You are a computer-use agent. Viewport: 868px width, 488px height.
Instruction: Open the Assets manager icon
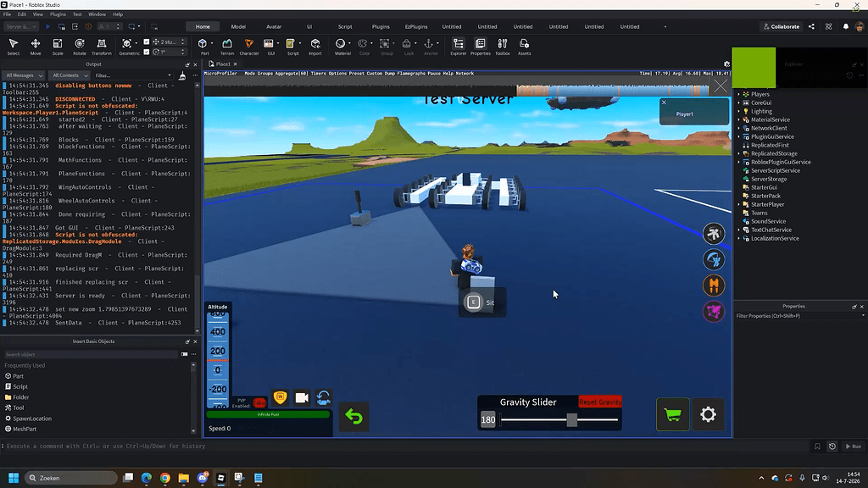pos(524,47)
